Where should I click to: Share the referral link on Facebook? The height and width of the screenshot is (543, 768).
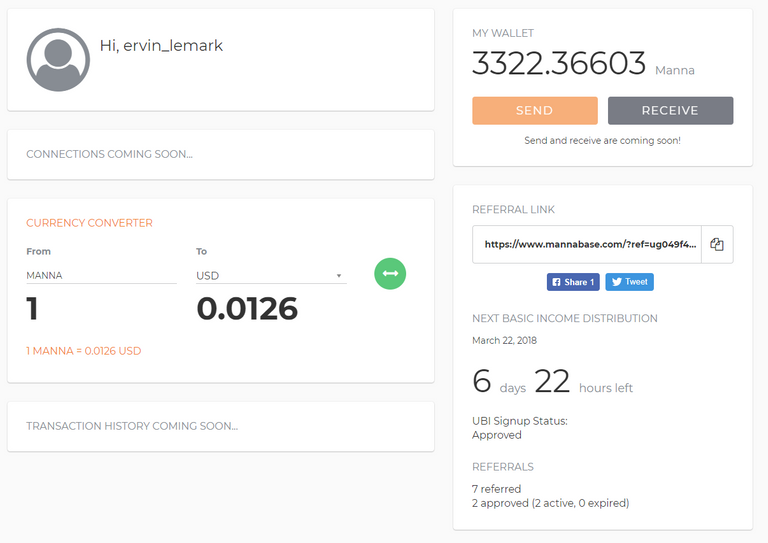coord(573,282)
